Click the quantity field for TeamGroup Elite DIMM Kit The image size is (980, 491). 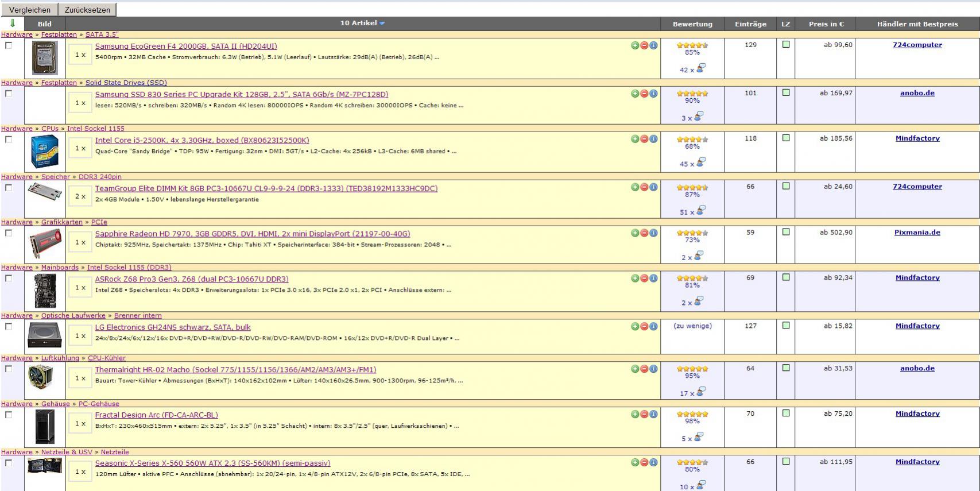coord(80,196)
